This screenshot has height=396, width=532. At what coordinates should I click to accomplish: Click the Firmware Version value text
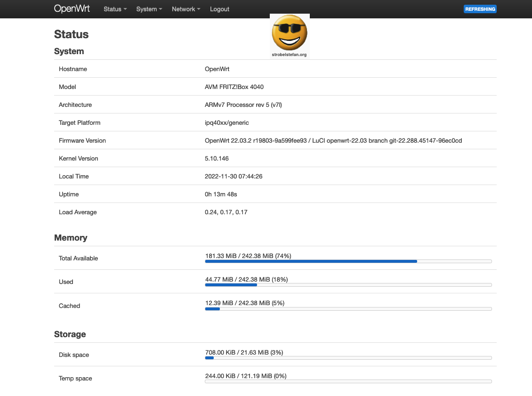tap(333, 140)
